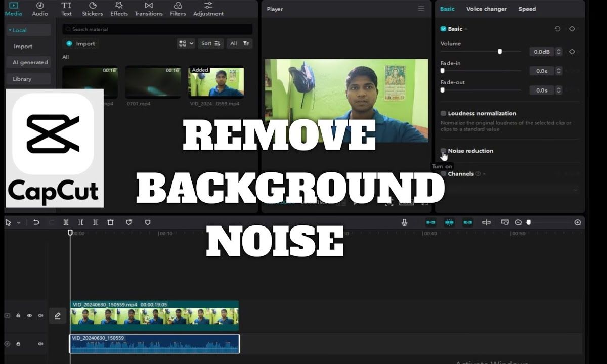Add keyframe for Basic section
This screenshot has width=607, height=364.
coord(572,29)
